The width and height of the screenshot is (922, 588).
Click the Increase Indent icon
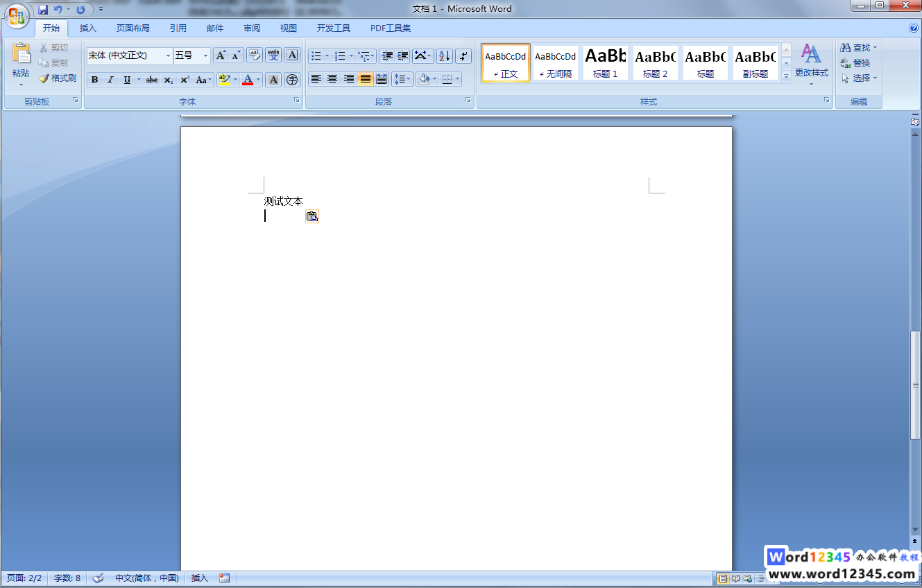403,56
